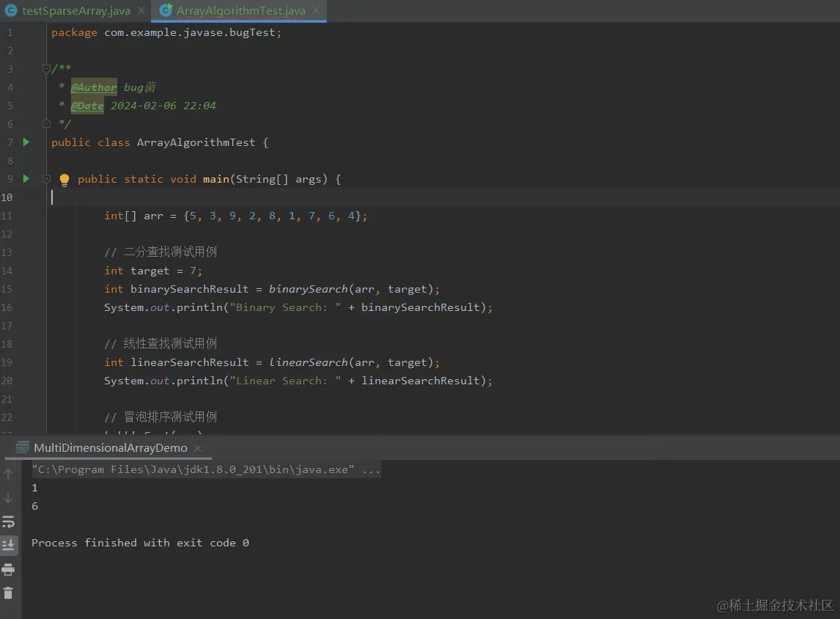Click the "Binary Search: " string literal
The image size is (840, 619).
click(x=286, y=307)
